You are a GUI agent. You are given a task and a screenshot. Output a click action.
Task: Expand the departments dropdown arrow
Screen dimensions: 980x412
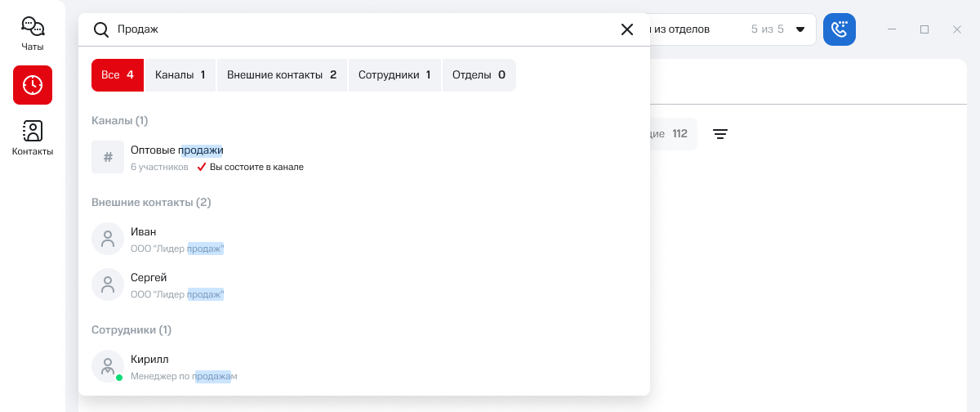pos(800,29)
